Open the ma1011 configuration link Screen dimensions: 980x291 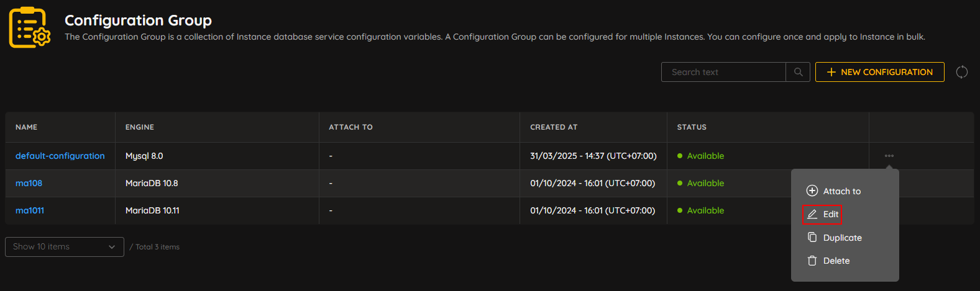30,210
